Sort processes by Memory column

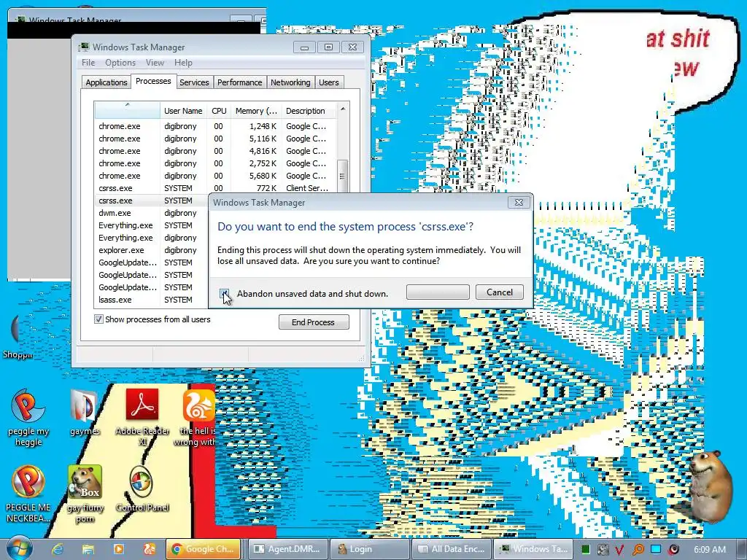click(256, 111)
